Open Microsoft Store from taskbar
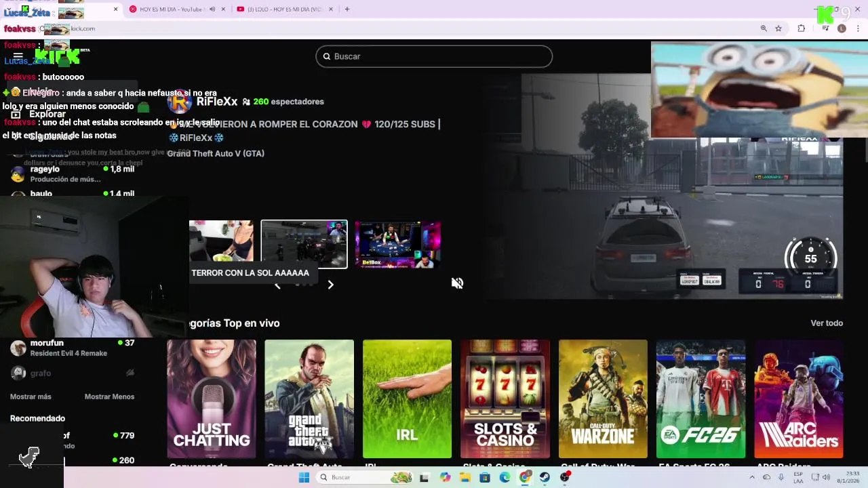This screenshot has height=488, width=868. (x=485, y=477)
